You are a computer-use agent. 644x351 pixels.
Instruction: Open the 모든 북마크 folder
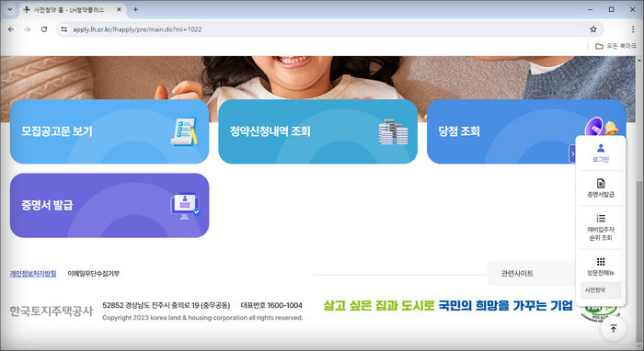pyautogui.click(x=615, y=46)
